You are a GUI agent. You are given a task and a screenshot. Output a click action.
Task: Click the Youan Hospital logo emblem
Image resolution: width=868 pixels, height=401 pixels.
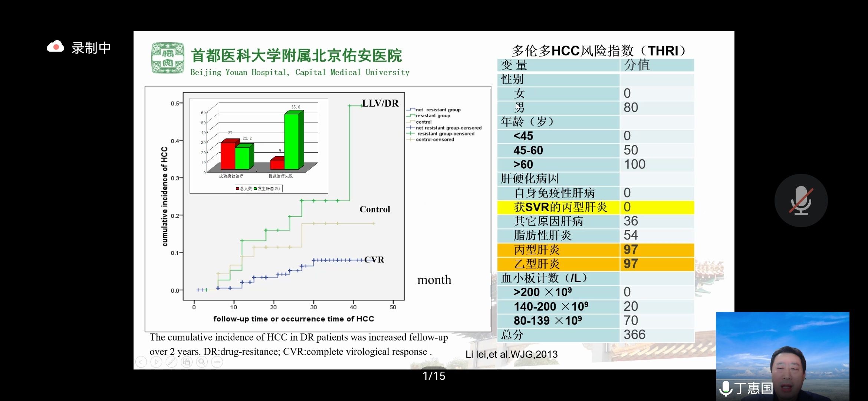[168, 58]
